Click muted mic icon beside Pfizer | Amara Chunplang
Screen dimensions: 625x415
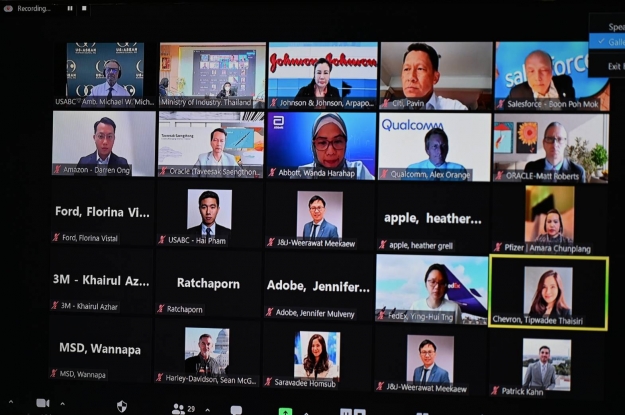(x=498, y=247)
